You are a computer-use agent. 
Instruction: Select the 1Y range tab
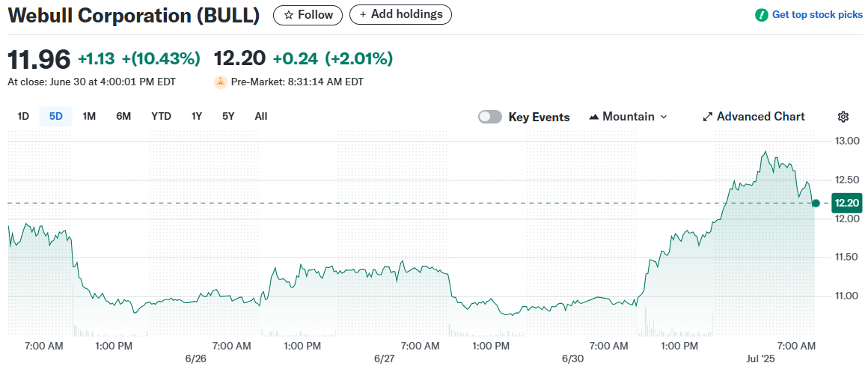(x=197, y=116)
